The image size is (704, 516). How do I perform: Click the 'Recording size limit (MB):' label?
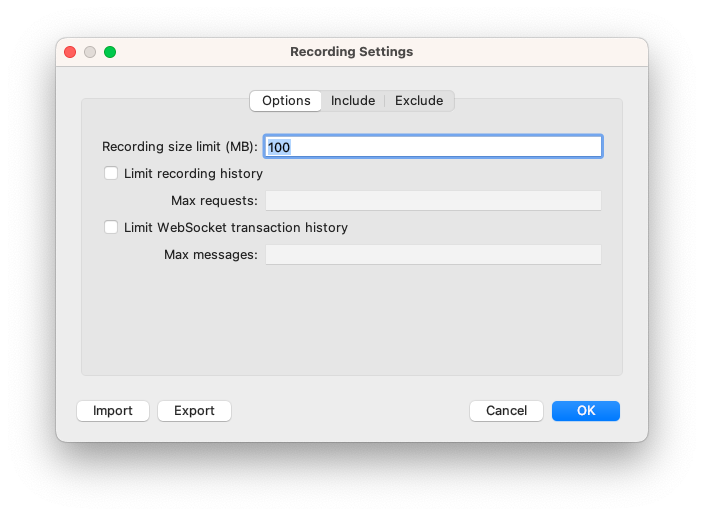tap(180, 147)
